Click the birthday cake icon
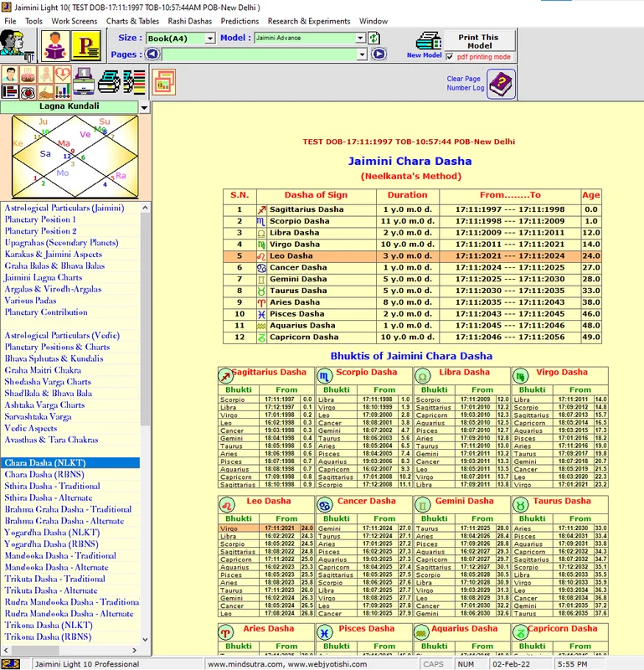 point(28,75)
